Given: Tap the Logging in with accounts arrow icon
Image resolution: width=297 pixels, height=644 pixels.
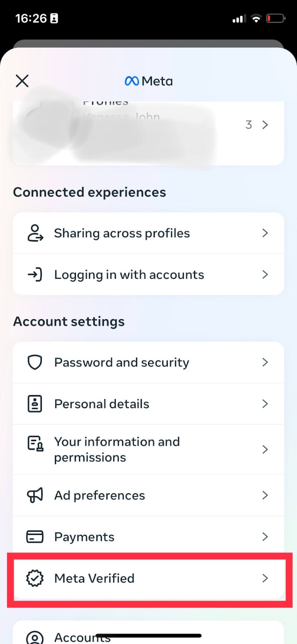Looking at the screenshot, I should click(x=35, y=275).
